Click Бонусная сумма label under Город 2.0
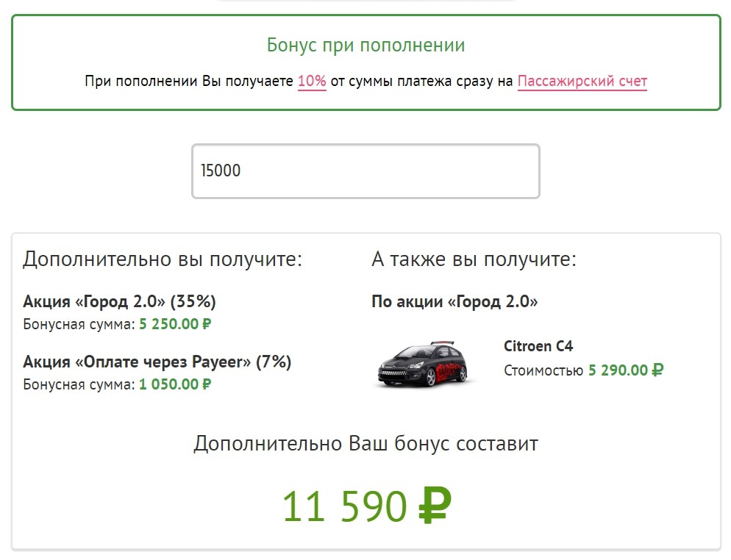The width and height of the screenshot is (731, 560). coord(79,323)
